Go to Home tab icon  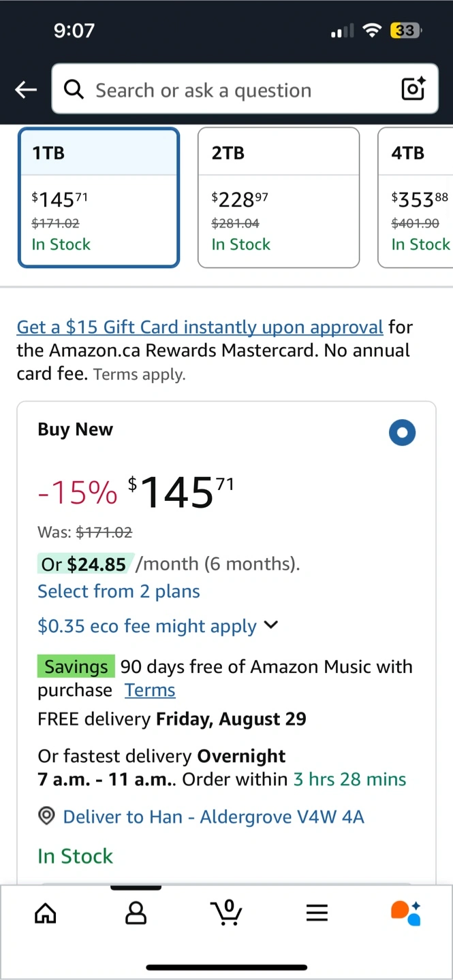(x=46, y=913)
